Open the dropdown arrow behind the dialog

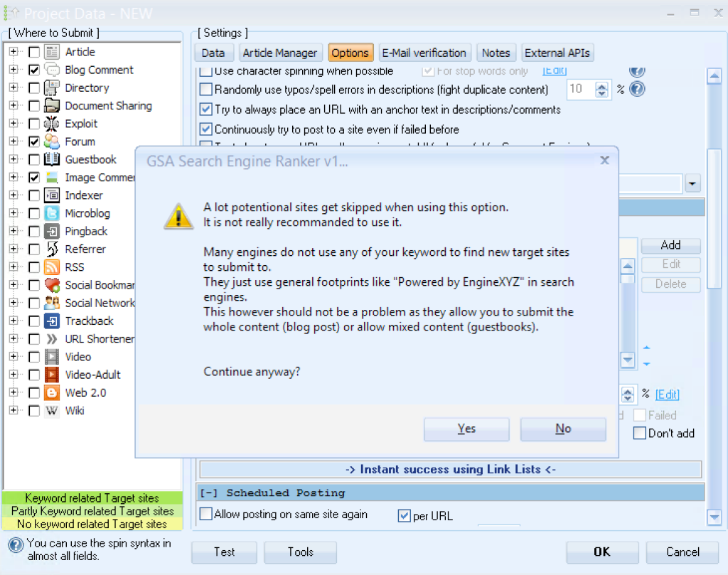[692, 184]
